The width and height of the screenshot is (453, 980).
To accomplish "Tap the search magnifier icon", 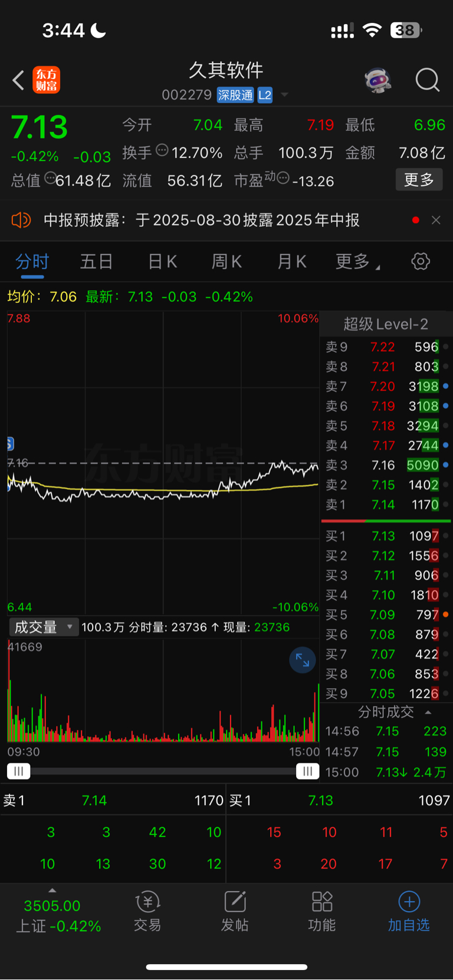I will [428, 80].
